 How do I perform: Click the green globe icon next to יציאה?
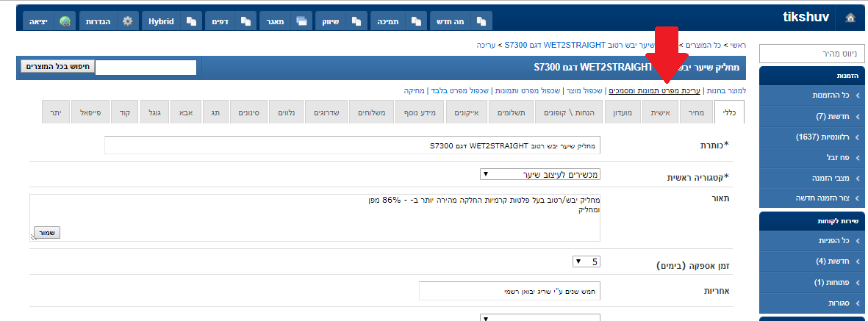pos(65,21)
